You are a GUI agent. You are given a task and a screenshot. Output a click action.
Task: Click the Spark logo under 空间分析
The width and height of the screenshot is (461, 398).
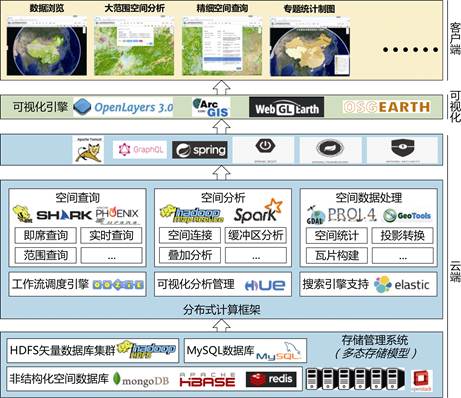[x=258, y=211]
